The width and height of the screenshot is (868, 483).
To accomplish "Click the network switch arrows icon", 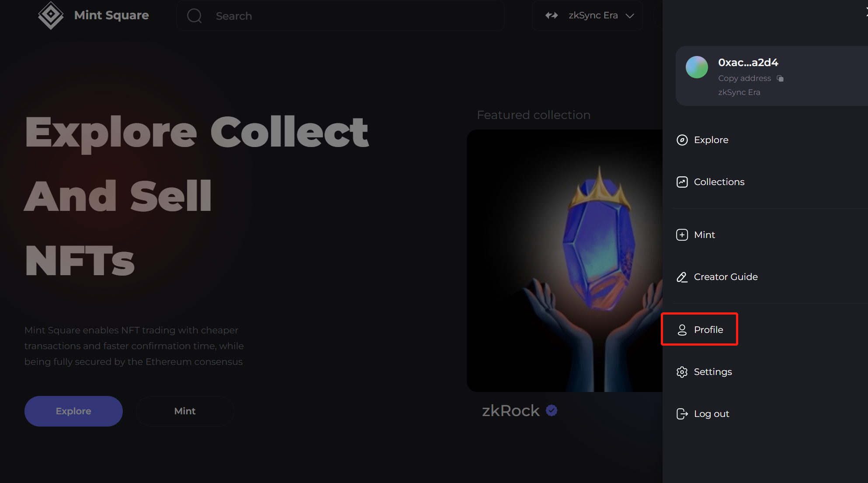I will [552, 16].
